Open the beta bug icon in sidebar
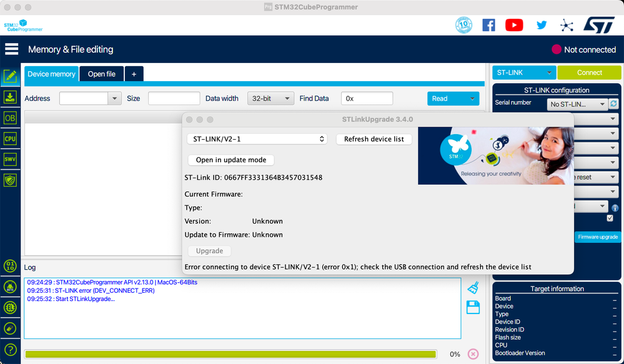Screen dimensions: 624x364 click(x=10, y=287)
